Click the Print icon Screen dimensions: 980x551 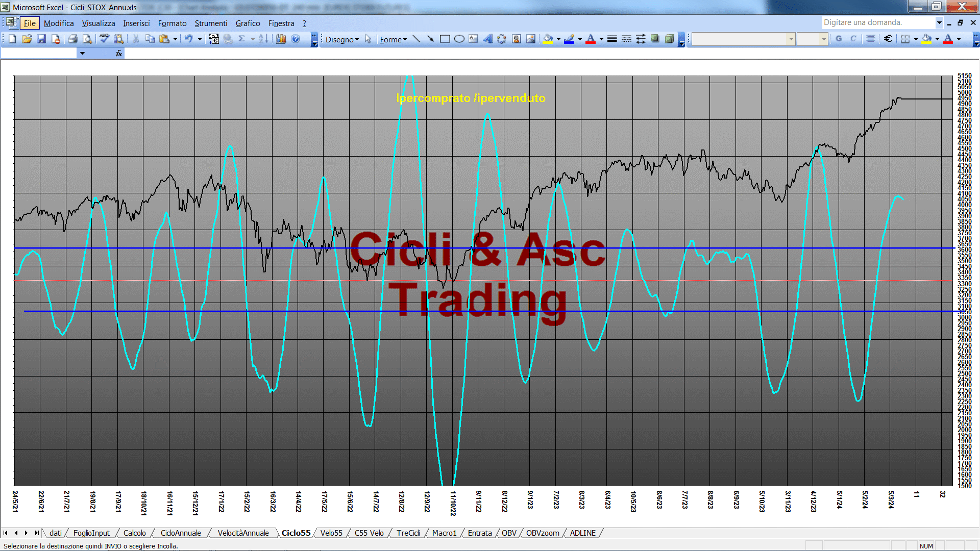72,39
